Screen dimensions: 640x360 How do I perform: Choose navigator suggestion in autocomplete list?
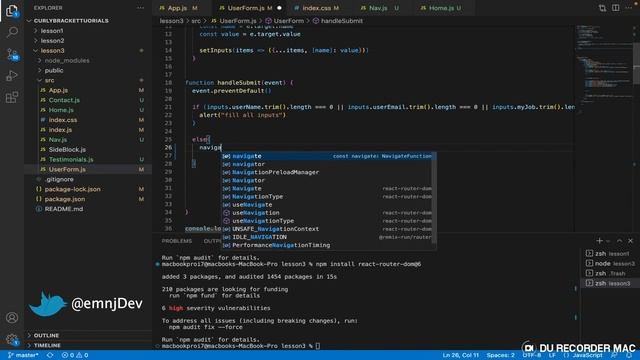click(x=327, y=164)
